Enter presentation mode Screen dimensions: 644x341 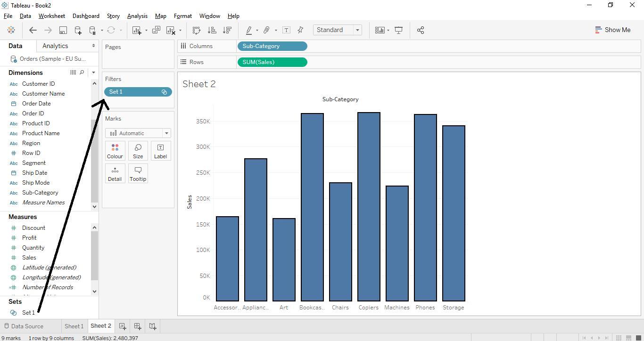(x=398, y=30)
